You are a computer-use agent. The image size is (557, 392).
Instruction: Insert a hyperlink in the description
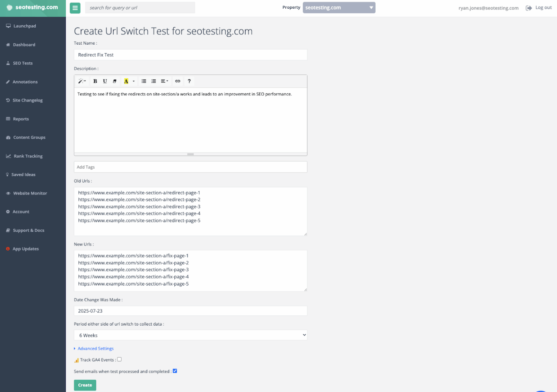(x=178, y=81)
